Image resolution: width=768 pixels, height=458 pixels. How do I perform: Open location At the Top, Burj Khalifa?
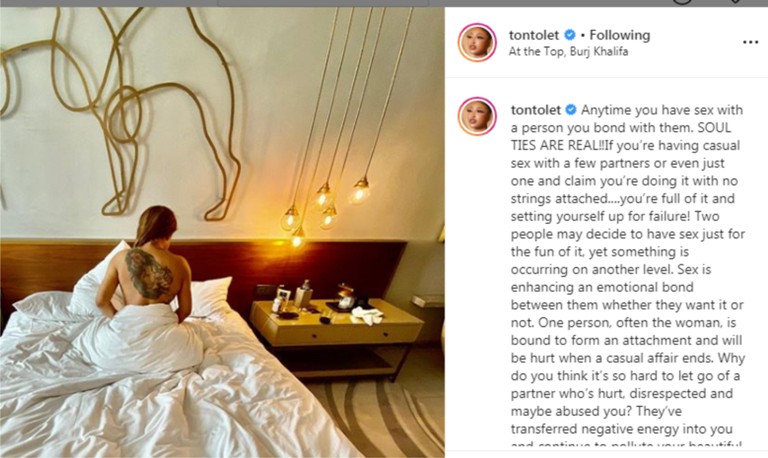[x=568, y=51]
